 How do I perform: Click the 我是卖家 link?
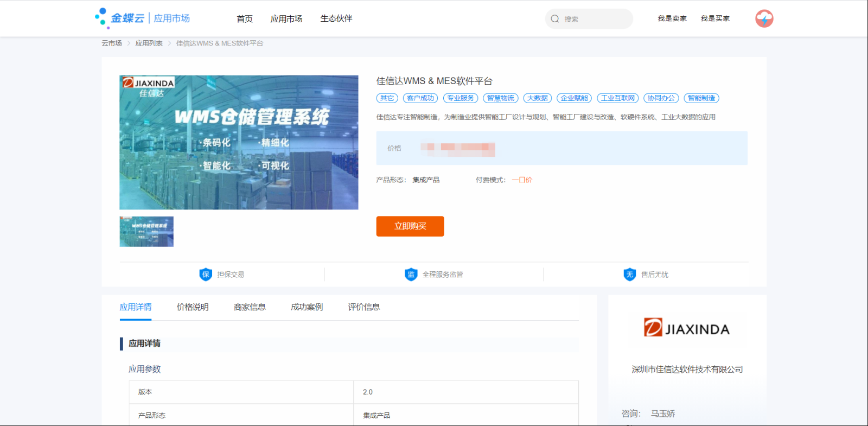(672, 18)
